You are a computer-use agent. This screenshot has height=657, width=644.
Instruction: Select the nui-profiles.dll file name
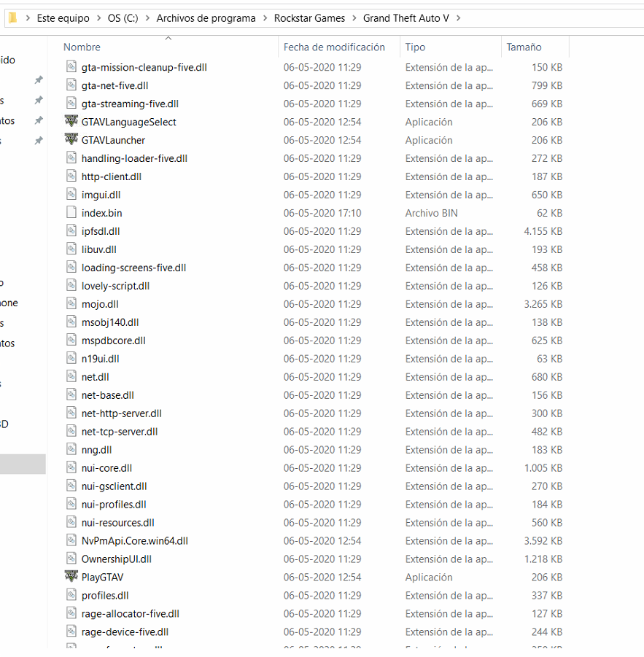(x=114, y=505)
